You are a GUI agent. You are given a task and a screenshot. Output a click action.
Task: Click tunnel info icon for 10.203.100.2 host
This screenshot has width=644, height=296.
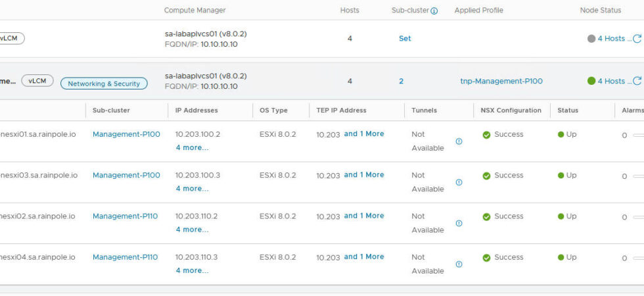[459, 141]
